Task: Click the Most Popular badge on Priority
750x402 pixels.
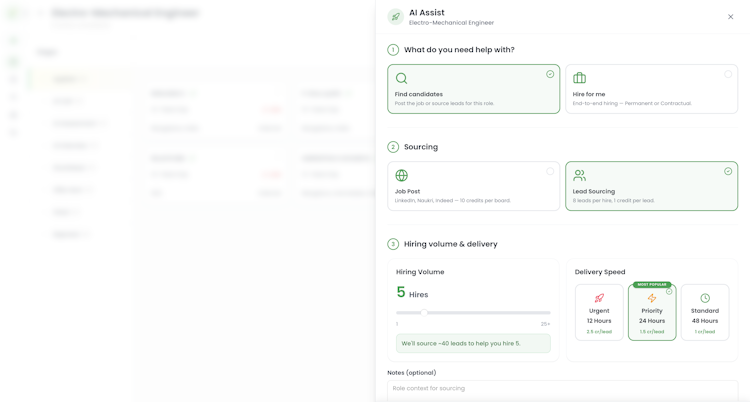Action: [652, 284]
